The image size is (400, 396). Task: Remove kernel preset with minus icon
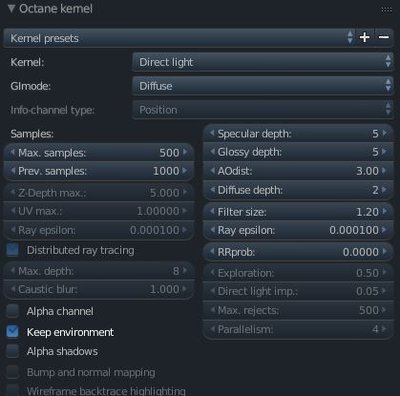click(x=384, y=37)
